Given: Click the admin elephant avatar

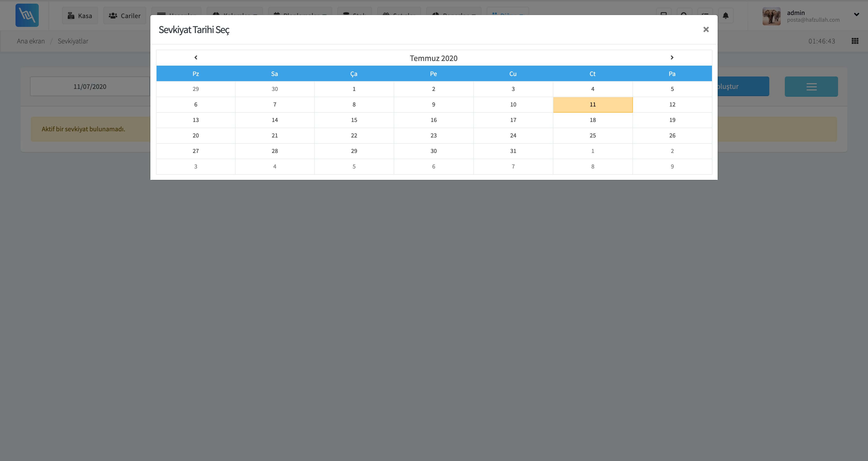Looking at the screenshot, I should [x=771, y=16].
